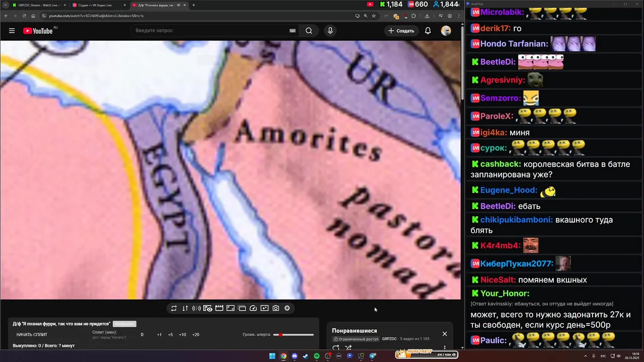Click the magnifier search button
Viewport: 644px width, 362px height.
click(309, 31)
